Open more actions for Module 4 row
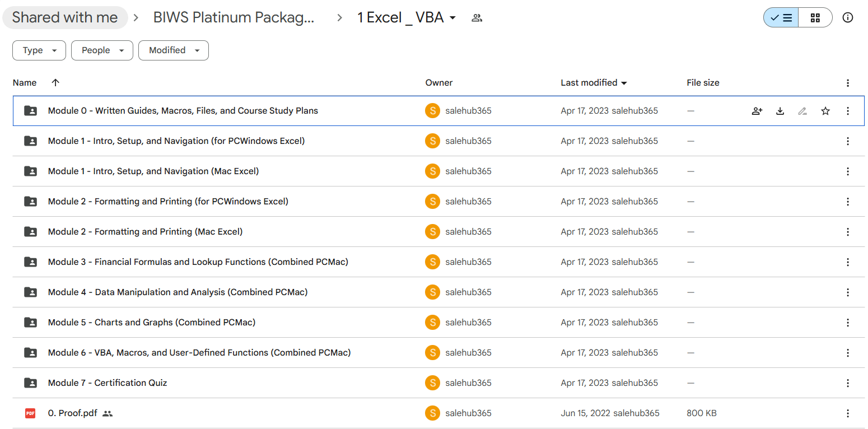 click(848, 292)
